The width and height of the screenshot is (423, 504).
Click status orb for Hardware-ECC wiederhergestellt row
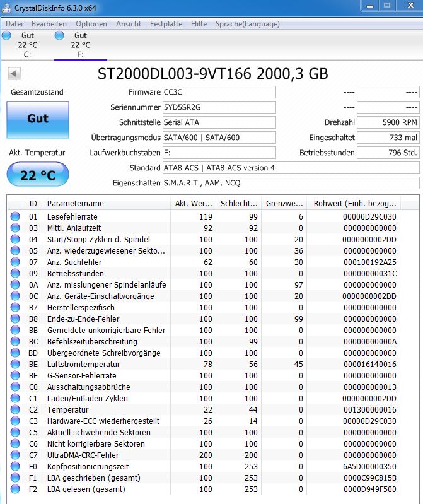tap(15, 421)
